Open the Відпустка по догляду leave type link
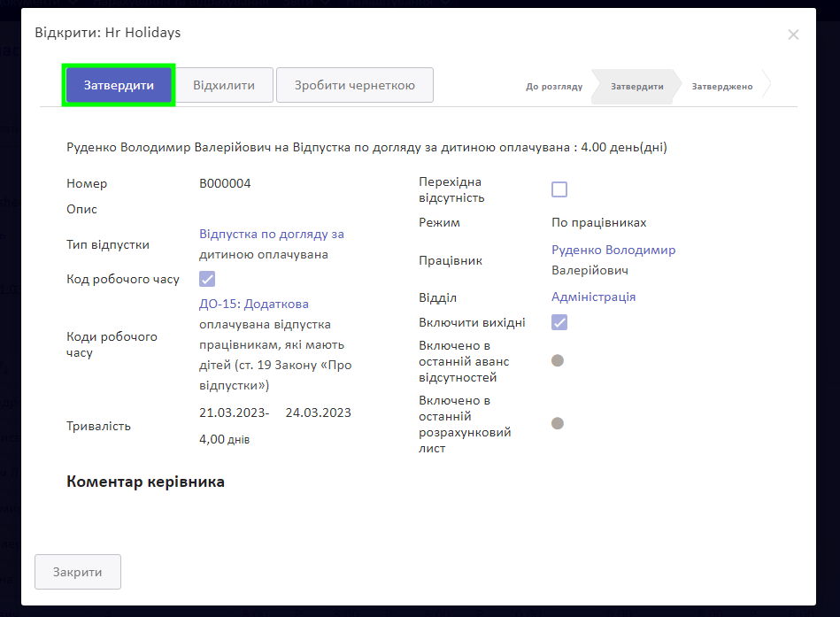Image resolution: width=840 pixels, height=617 pixels. 271,235
